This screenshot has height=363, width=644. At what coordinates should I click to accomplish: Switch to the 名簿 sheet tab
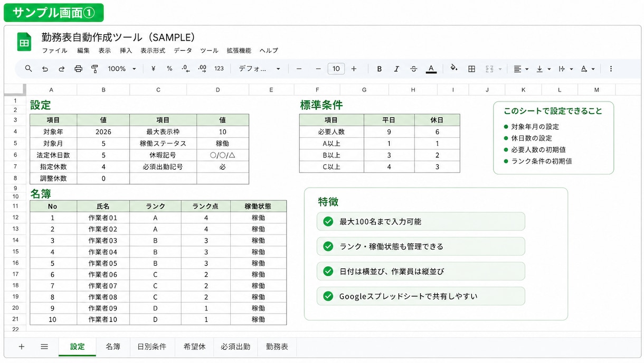coord(113,347)
